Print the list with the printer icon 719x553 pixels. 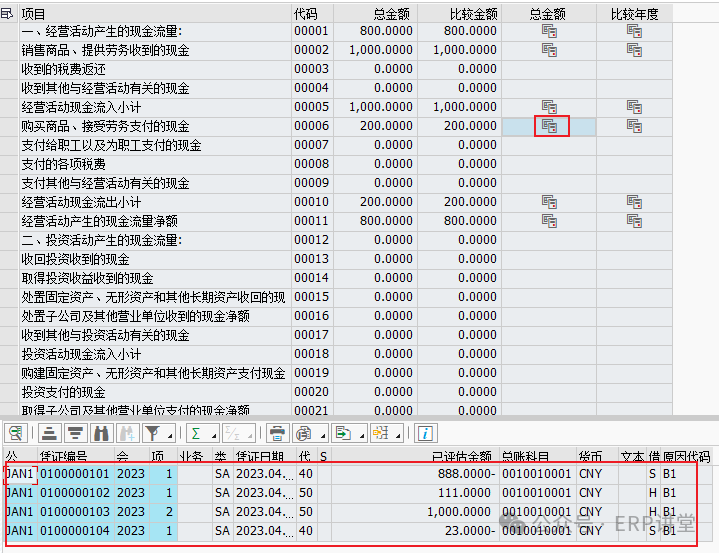(277, 433)
